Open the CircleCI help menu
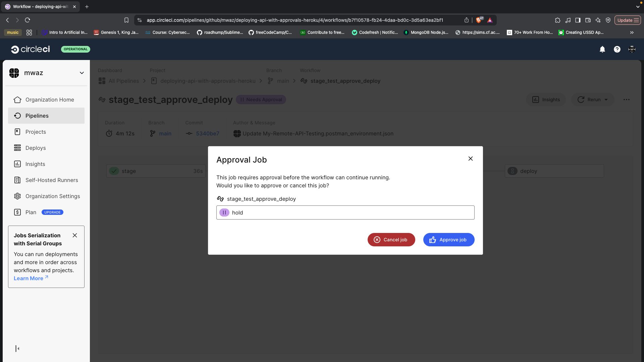Screen dimensions: 644x362 tap(617, 49)
